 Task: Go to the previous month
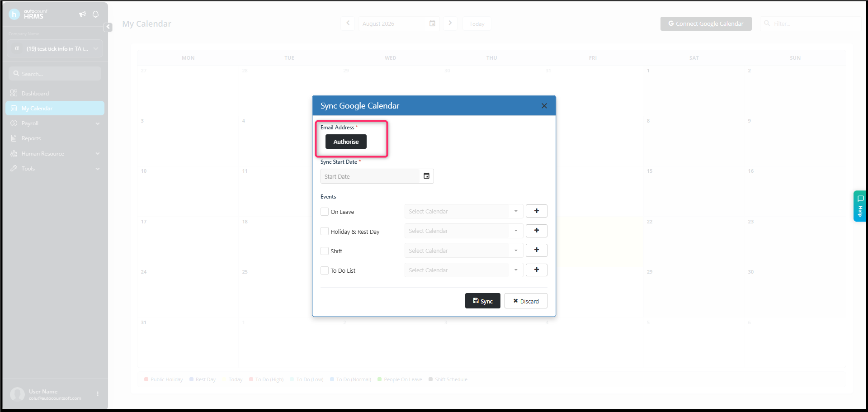pos(348,24)
